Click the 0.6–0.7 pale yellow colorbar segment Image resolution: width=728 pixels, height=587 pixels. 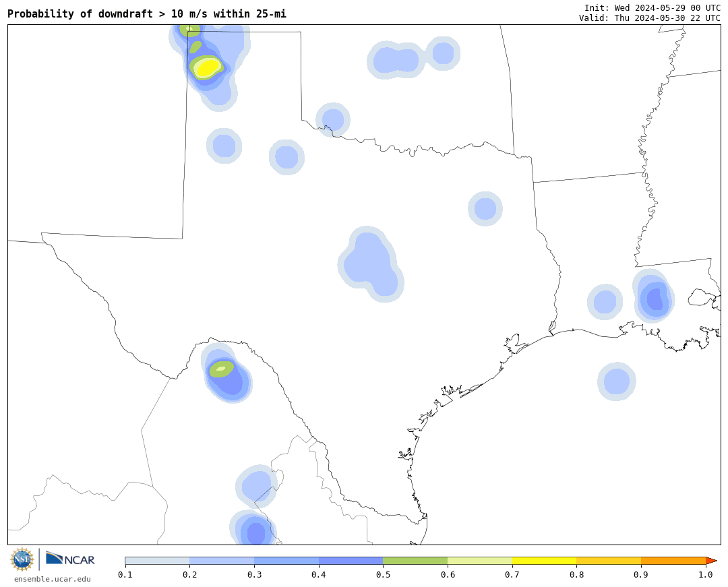pos(480,561)
